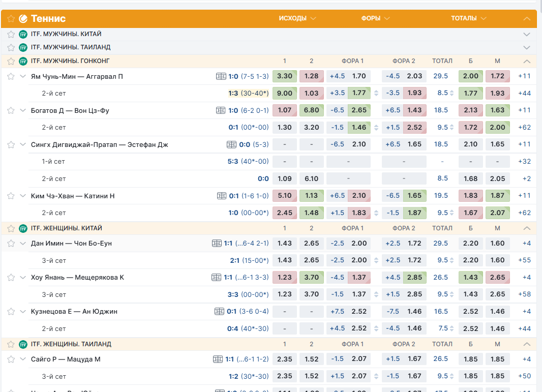Open the ТОТАЛЫ column menu
This screenshot has height=392, width=542.
click(468, 18)
